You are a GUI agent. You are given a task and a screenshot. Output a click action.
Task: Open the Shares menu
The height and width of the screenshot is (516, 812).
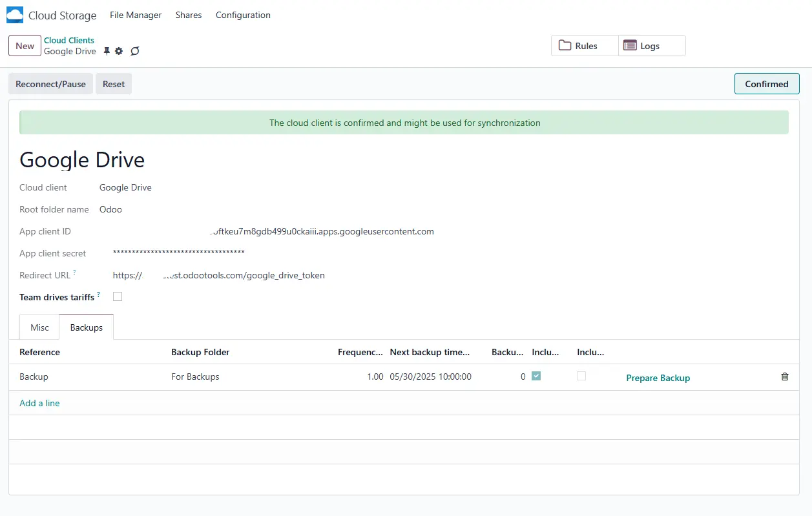[x=189, y=15]
